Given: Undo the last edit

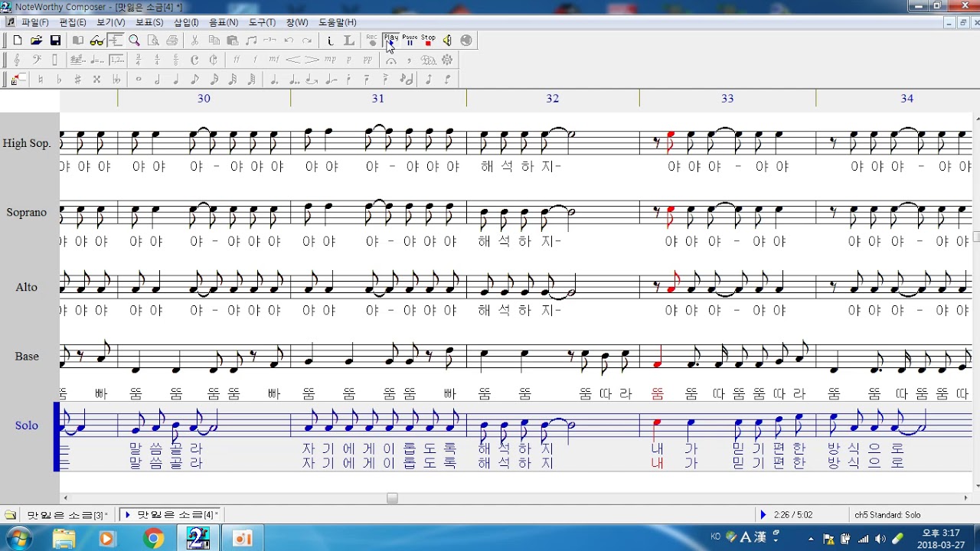Looking at the screenshot, I should [x=289, y=41].
